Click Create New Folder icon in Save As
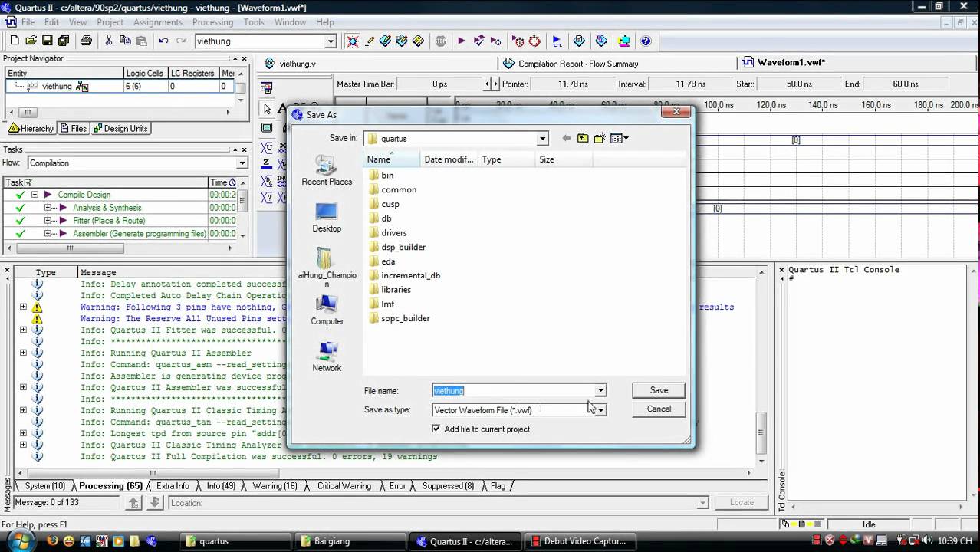 click(600, 138)
